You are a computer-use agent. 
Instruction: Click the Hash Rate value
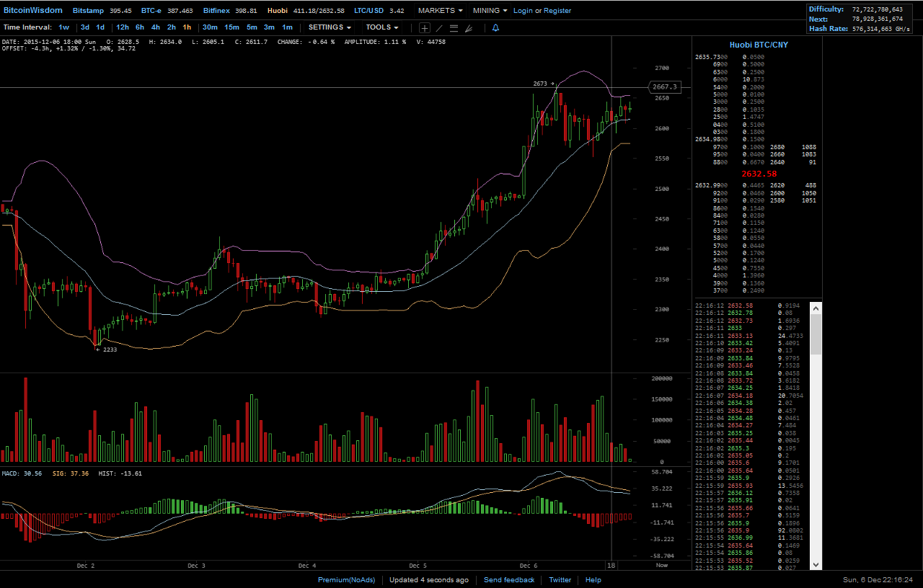[x=881, y=29]
